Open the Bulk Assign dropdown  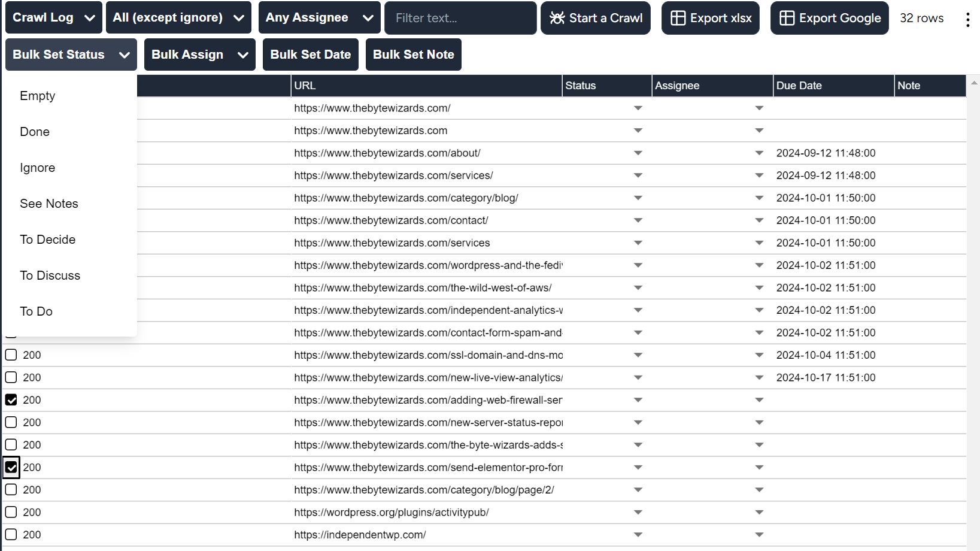pyautogui.click(x=199, y=55)
